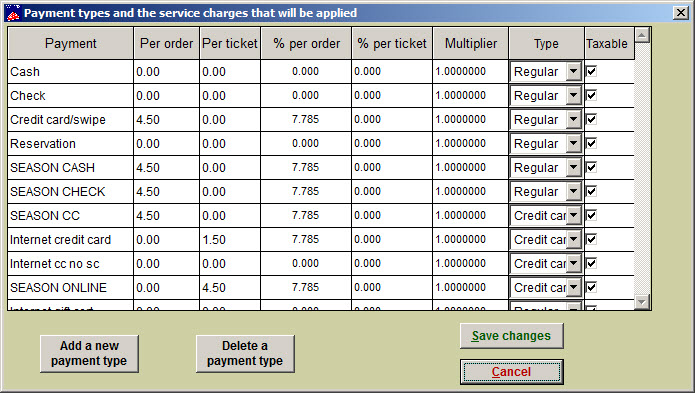The width and height of the screenshot is (695, 393).
Task: Click the Per order field for Credit card/swipe
Action: 167,119
